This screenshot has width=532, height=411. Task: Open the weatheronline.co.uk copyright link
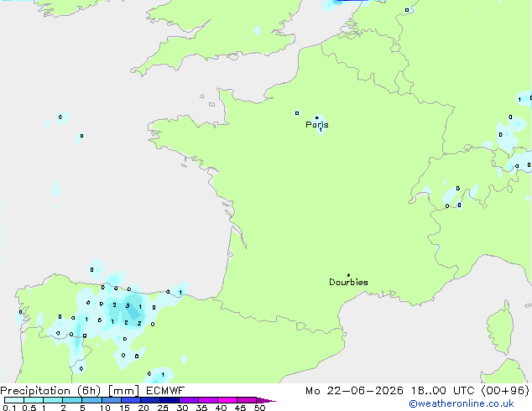(x=462, y=404)
